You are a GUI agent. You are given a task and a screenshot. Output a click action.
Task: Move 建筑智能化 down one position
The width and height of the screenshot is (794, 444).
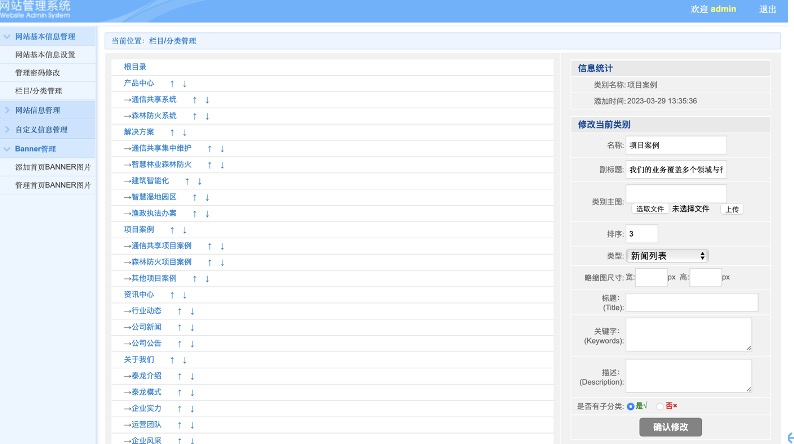pos(199,181)
